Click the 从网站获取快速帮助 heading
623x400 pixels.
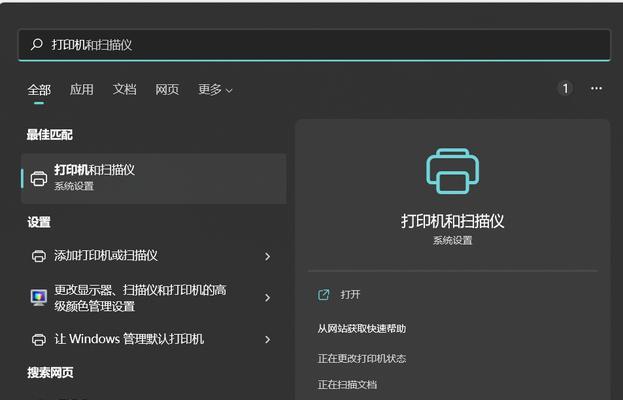click(x=362, y=329)
